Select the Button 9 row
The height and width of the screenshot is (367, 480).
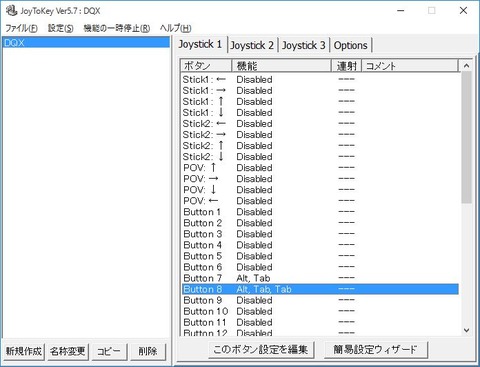320,300
